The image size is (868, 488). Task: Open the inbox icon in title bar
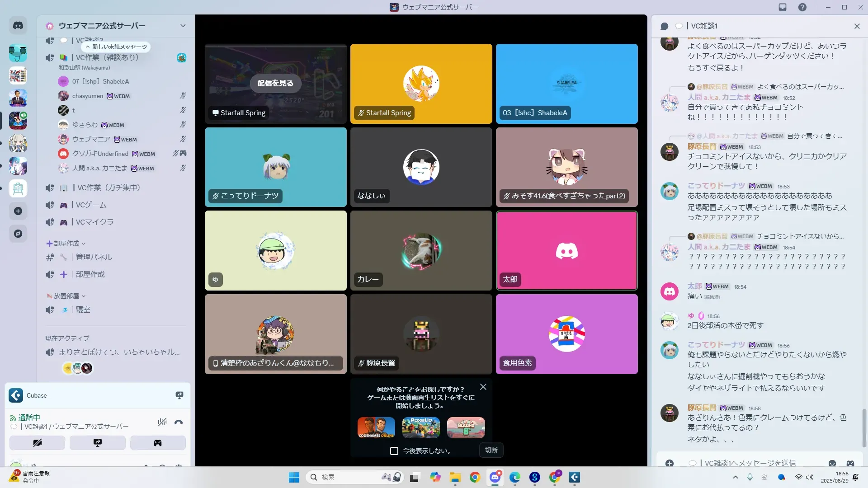click(783, 7)
